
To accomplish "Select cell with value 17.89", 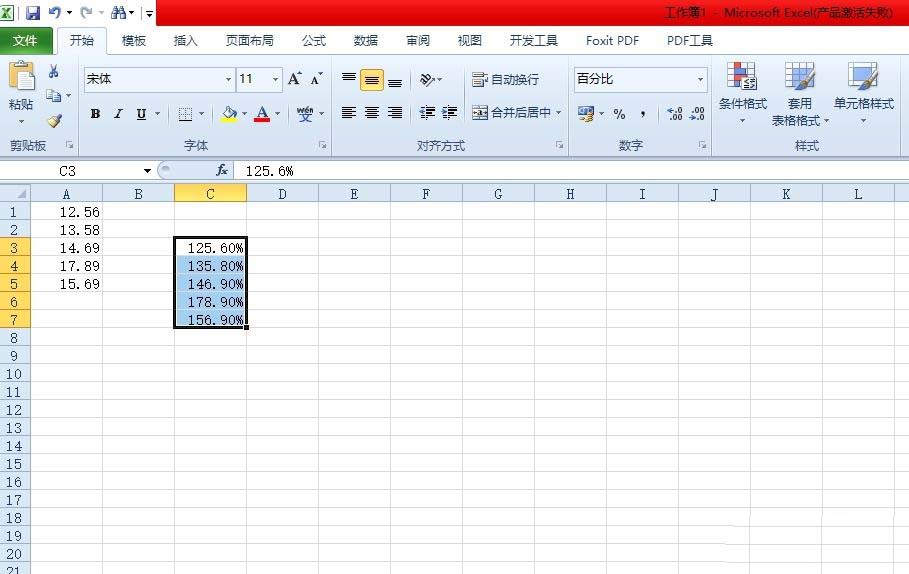I will 66,266.
